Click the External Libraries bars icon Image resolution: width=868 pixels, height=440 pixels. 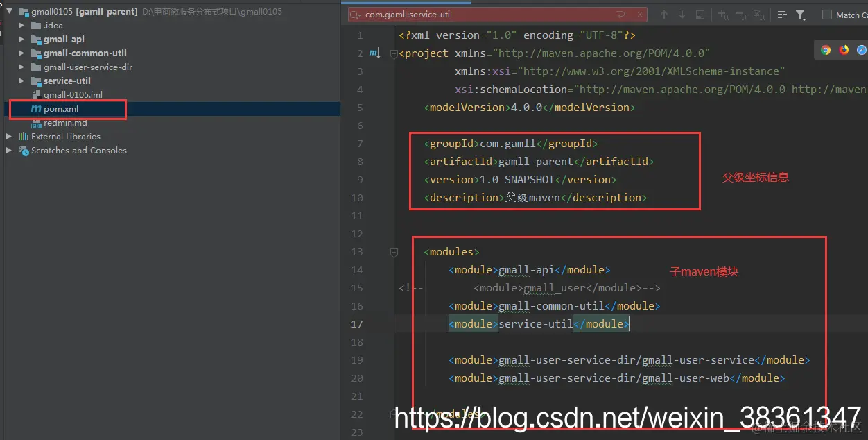[24, 137]
